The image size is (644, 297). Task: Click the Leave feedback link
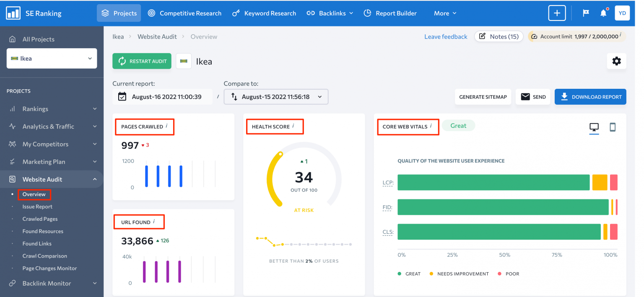446,36
